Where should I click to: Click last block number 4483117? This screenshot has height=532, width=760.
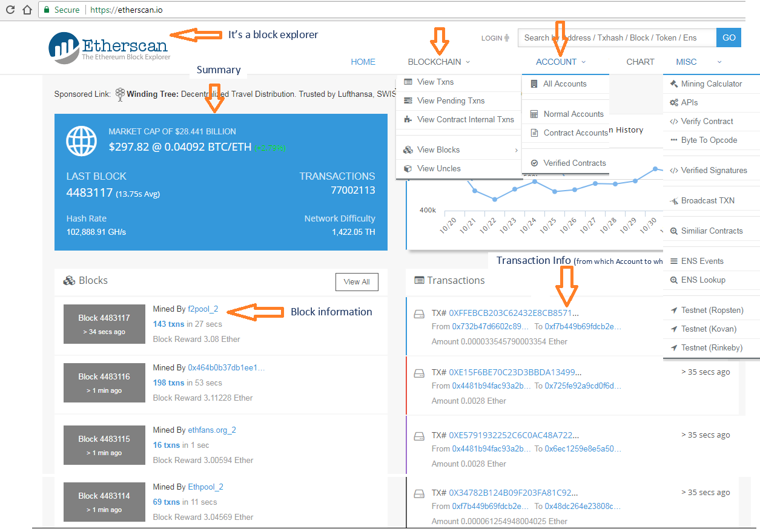click(90, 192)
